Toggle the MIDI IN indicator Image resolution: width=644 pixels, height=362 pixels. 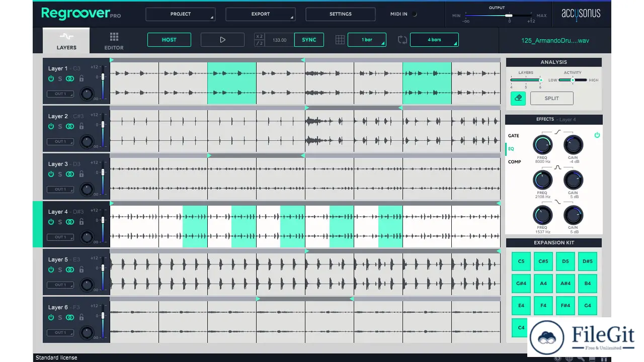click(415, 14)
